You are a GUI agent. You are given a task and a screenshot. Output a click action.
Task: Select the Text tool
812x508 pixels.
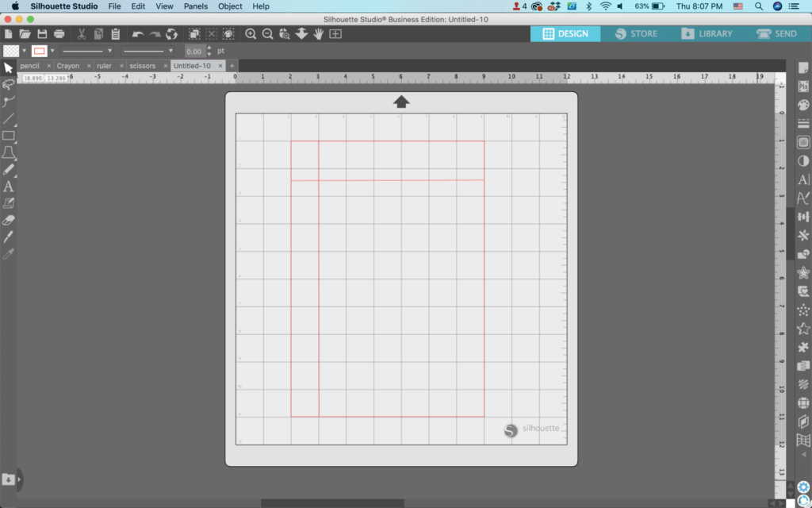coord(8,187)
